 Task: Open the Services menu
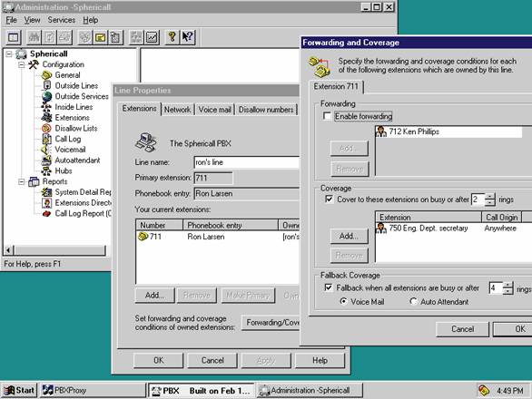[62, 20]
